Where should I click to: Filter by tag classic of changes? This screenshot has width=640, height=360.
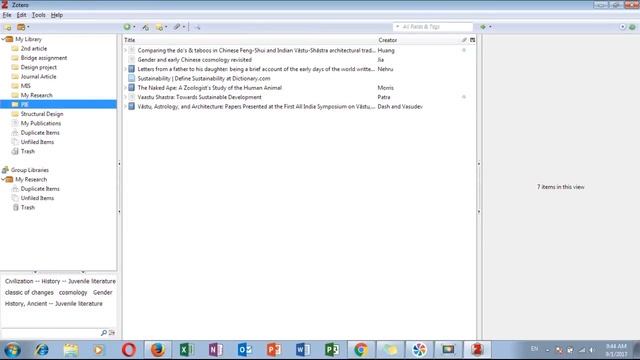coord(29,293)
